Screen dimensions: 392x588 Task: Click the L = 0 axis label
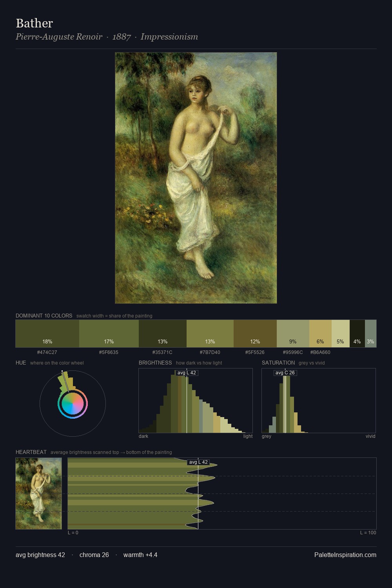point(73,533)
